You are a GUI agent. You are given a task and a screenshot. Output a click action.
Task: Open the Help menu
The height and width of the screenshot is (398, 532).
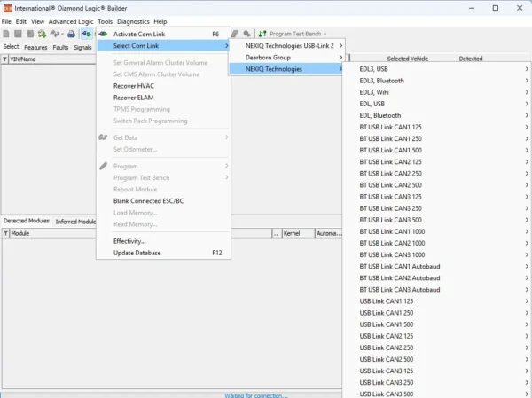[x=160, y=21]
